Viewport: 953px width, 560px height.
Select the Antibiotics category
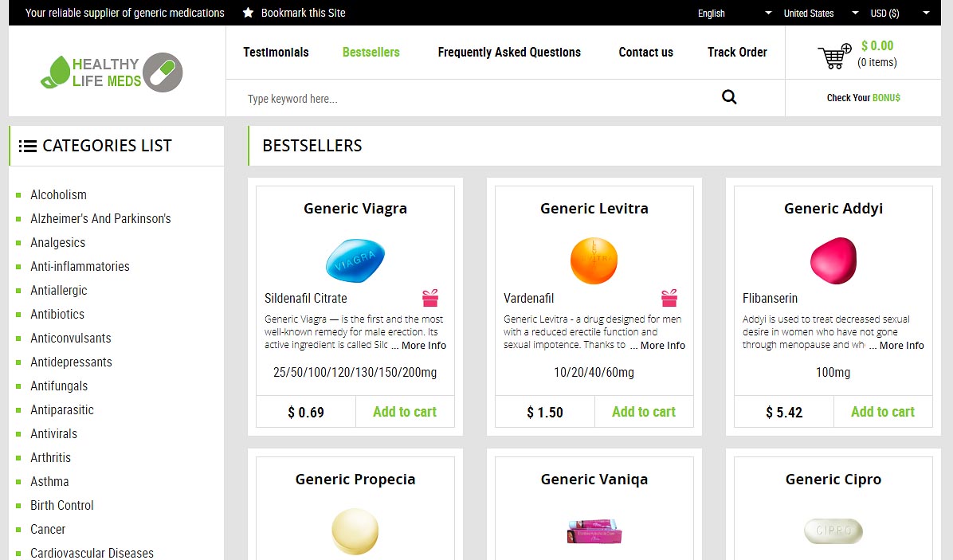[57, 314]
